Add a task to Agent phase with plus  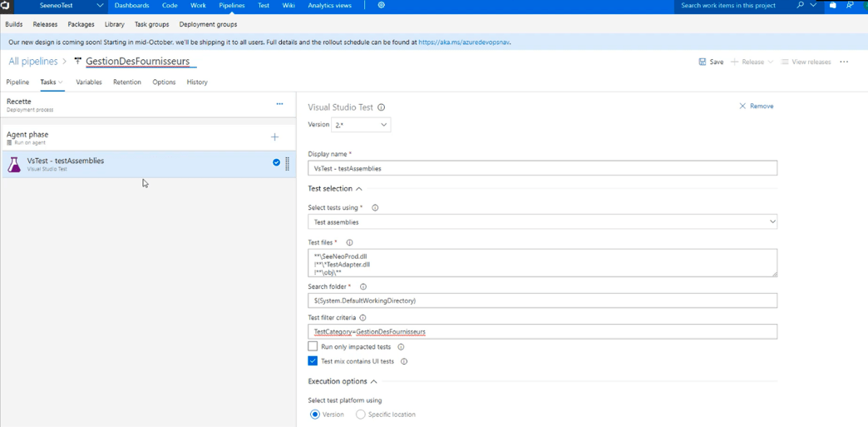pyautogui.click(x=274, y=137)
